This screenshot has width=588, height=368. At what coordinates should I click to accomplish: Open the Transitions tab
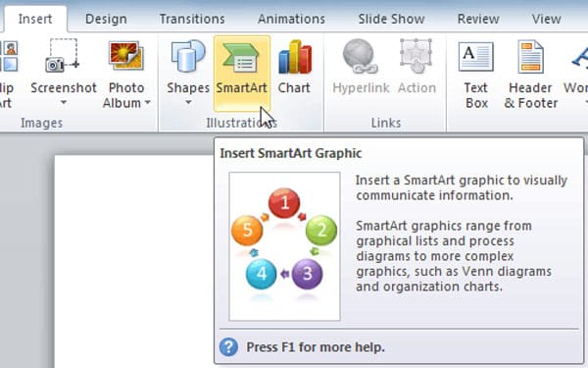(192, 19)
